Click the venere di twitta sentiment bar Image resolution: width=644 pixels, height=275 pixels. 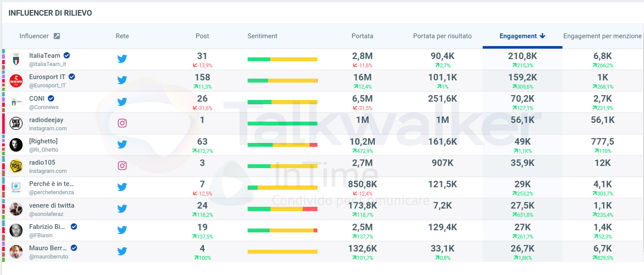282,209
